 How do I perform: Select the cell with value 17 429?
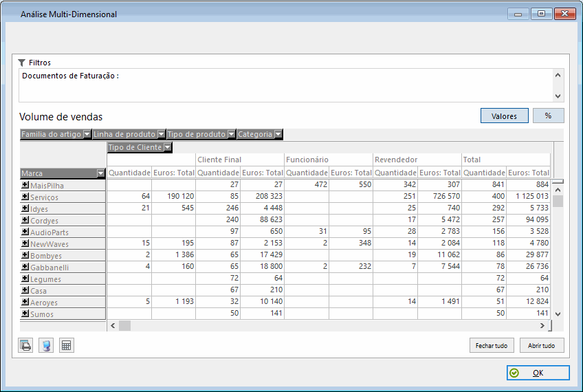pos(262,254)
